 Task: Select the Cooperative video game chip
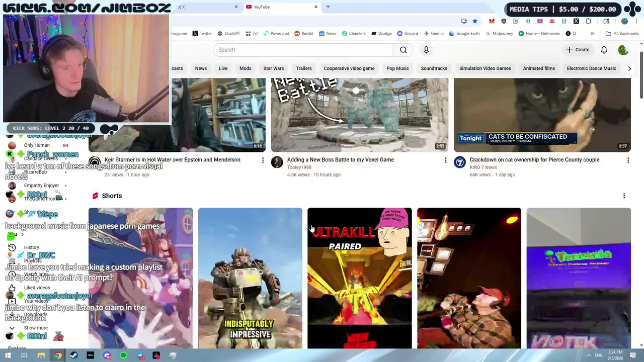pyautogui.click(x=349, y=68)
